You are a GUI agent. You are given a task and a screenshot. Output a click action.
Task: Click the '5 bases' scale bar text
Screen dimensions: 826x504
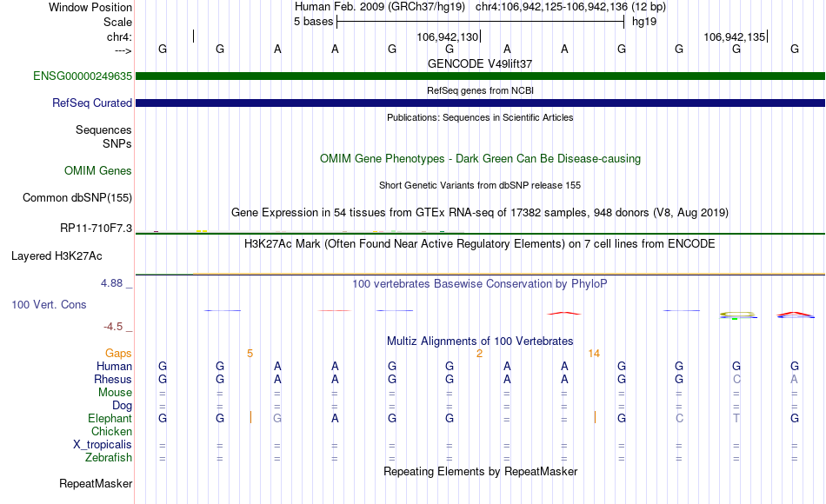[x=313, y=22]
